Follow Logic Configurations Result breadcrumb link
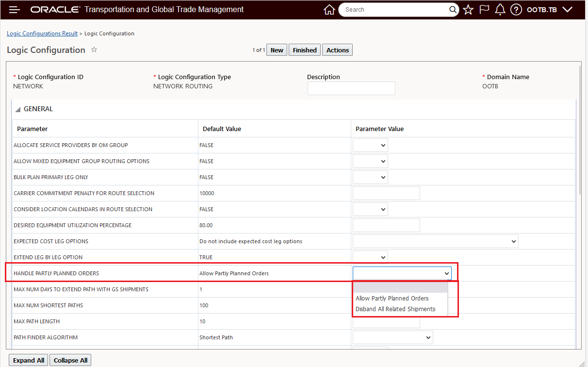Viewport: 588px width, 367px height. tap(42, 33)
